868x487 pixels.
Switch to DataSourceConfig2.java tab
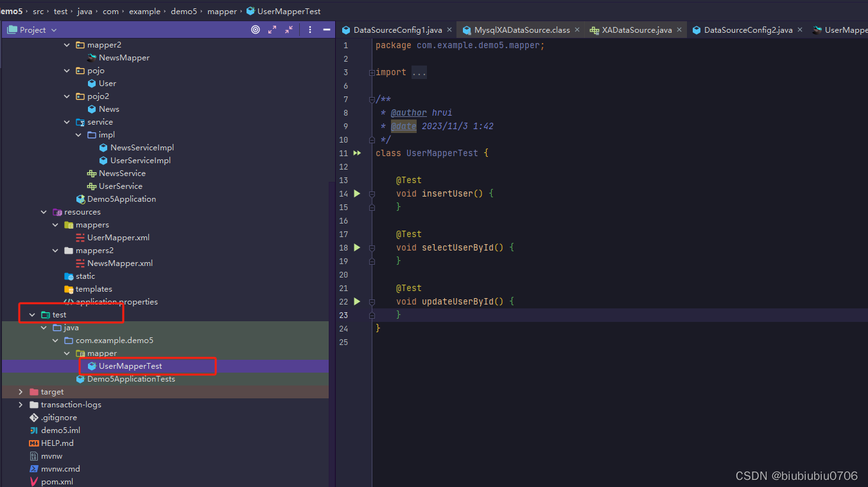click(748, 30)
